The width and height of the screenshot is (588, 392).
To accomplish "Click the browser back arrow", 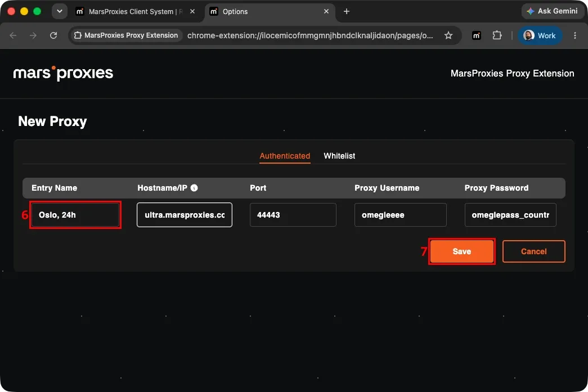I will click(13, 35).
